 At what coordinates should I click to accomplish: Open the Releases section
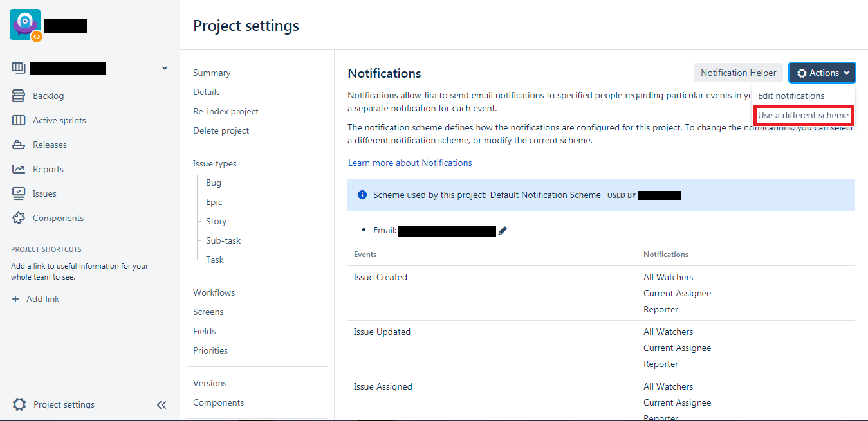pos(49,144)
